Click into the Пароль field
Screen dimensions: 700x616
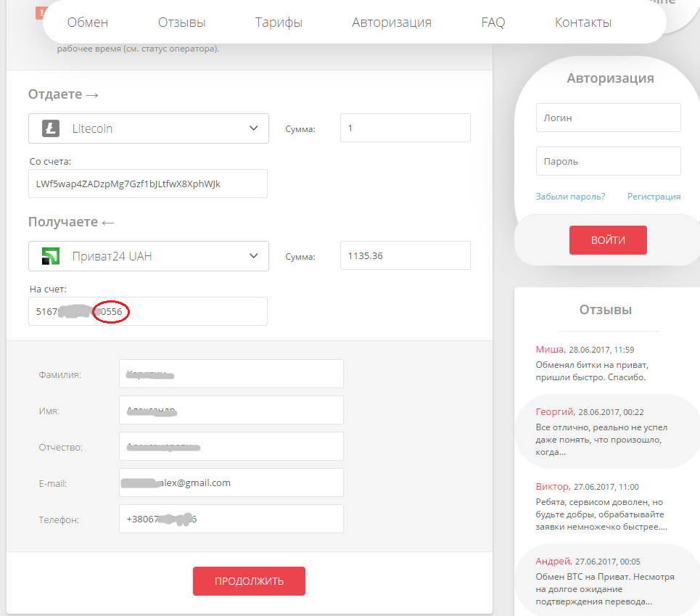[608, 161]
